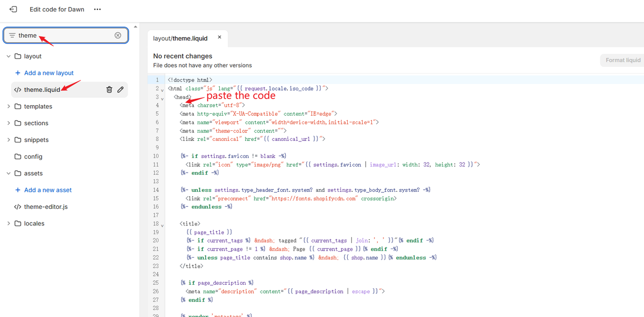Screen dimensions: 644x317
Task: Collapse the layout folder
Action: tap(9, 56)
